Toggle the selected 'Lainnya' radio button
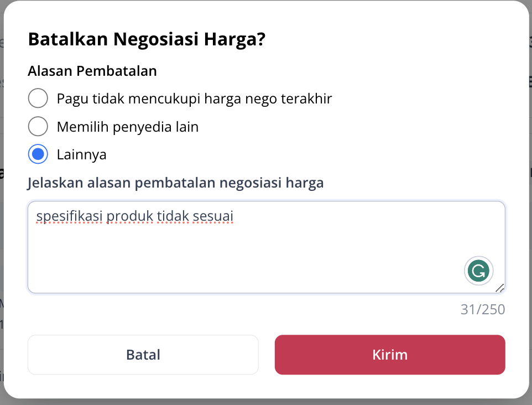Screen dimensions: 532x405 [38, 154]
